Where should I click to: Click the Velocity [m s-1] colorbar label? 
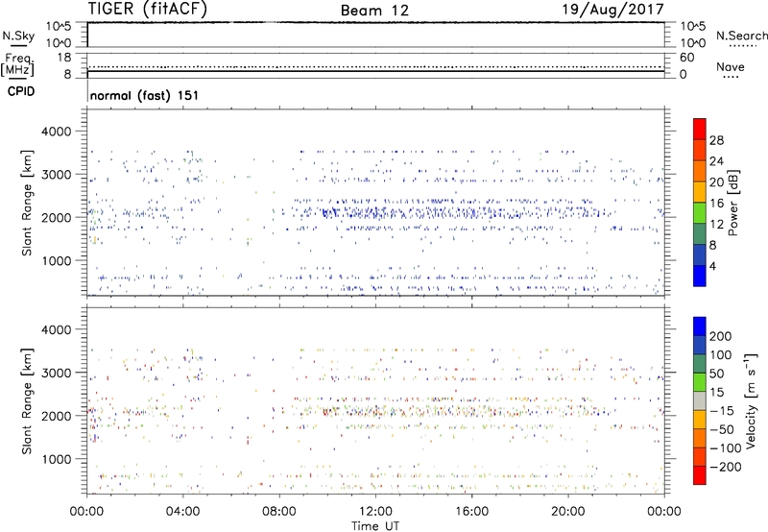coord(750,400)
